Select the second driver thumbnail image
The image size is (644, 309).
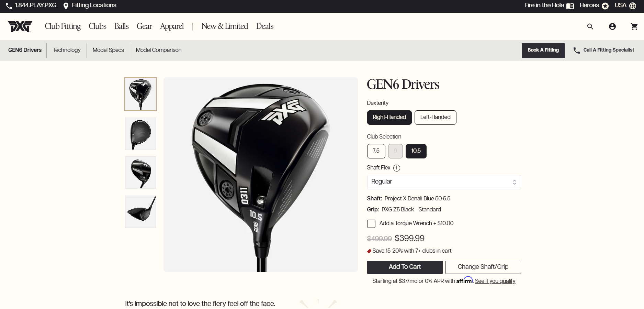(x=140, y=134)
